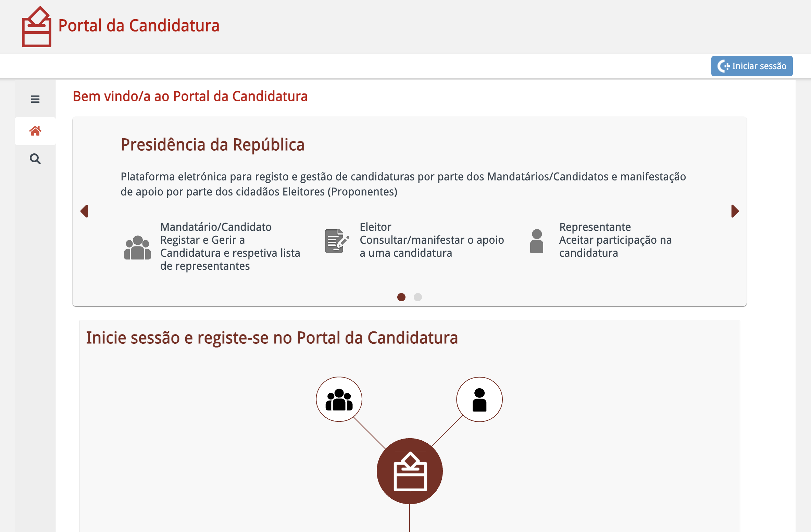
Task: Select the Mandatário/Candidato group icon
Action: (137, 248)
